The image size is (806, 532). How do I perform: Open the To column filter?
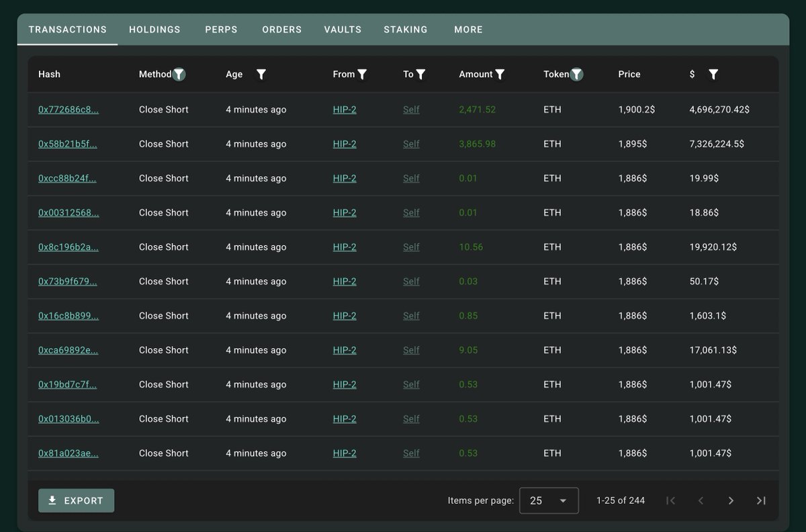[x=420, y=75]
